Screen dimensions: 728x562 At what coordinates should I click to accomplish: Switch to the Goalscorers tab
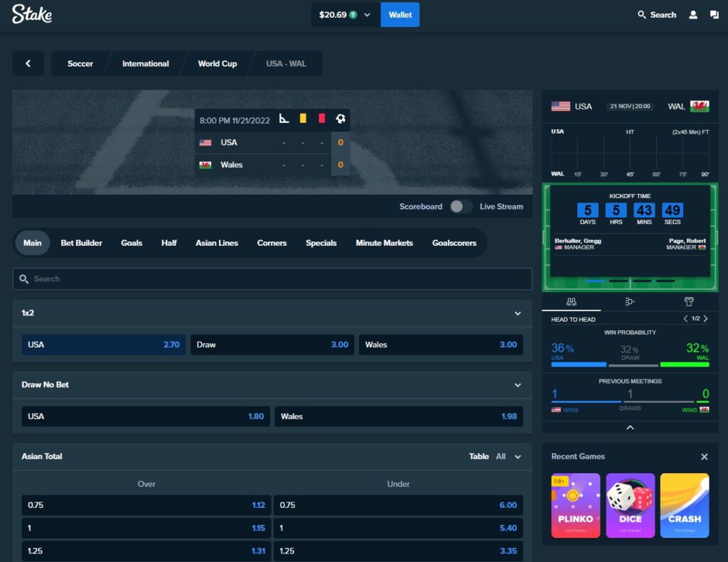pos(454,243)
